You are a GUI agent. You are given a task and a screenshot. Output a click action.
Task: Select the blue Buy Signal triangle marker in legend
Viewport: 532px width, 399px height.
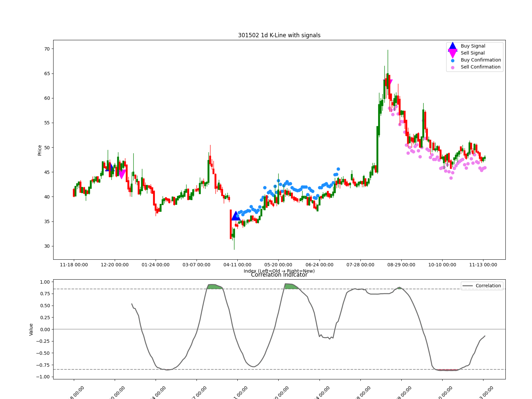(x=453, y=46)
